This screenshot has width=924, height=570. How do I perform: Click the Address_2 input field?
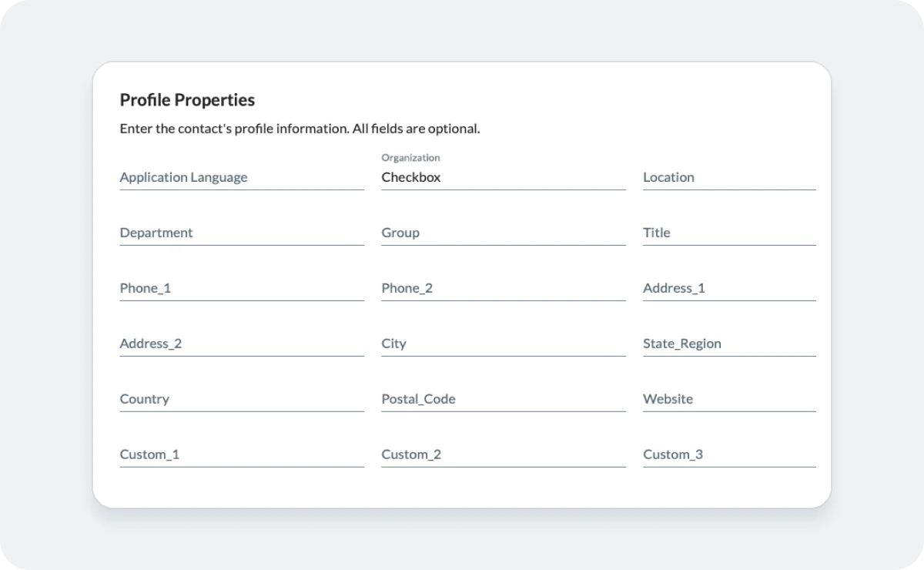(242, 344)
